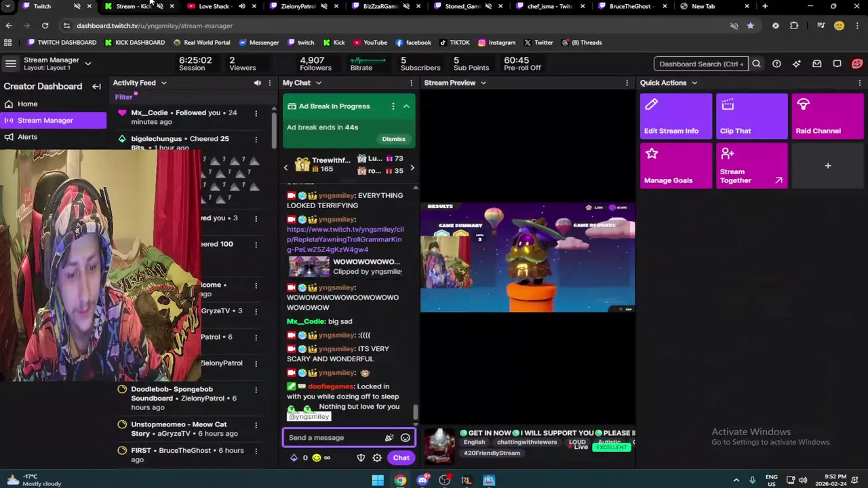Screen dimensions: 868x488
Task: Collapse the Creator Dashboard sidebar arrow
Action: point(96,86)
